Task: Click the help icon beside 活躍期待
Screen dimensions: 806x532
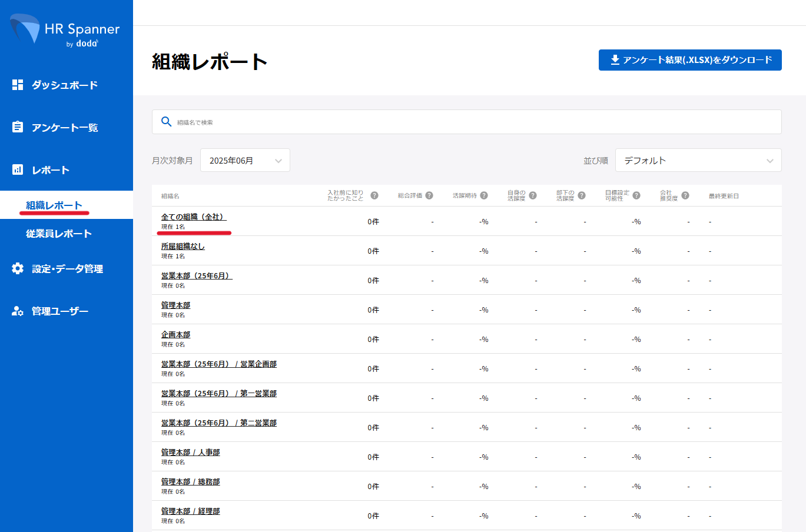Action: [x=483, y=195]
